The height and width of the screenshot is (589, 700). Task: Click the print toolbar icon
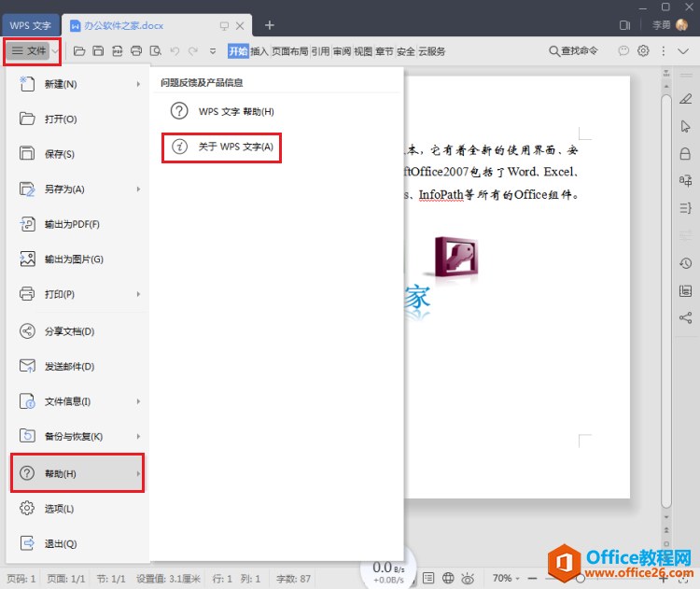(136, 51)
